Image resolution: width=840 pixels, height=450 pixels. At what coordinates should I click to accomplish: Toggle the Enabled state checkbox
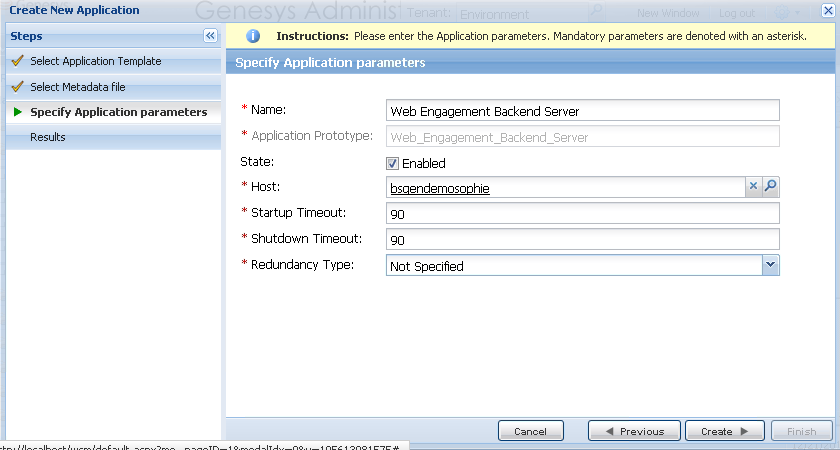[x=393, y=163]
